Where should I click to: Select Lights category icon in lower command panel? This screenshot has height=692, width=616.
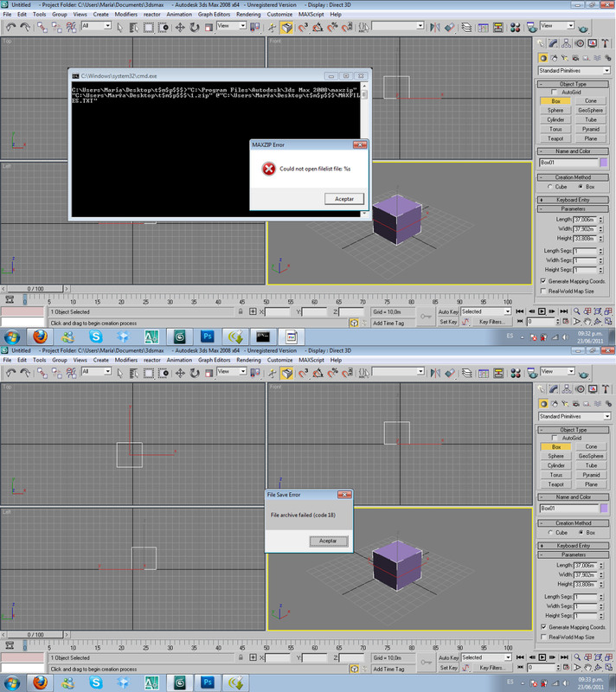[x=565, y=404]
